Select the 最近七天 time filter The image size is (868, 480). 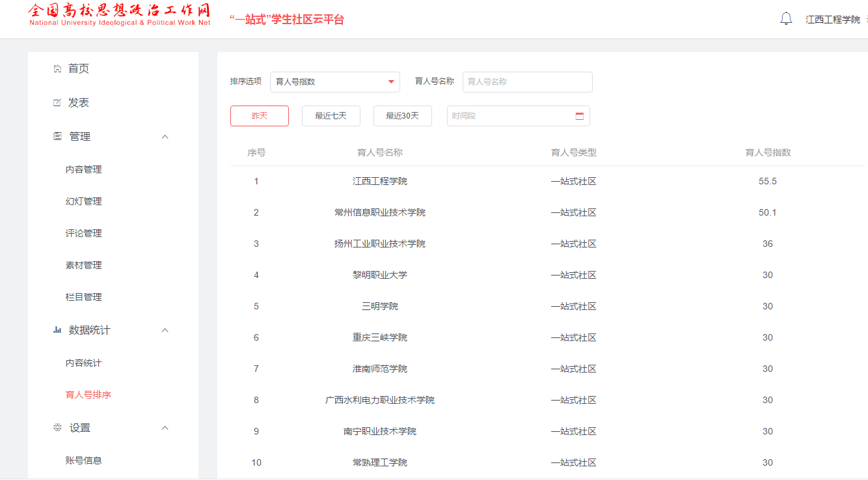[331, 116]
